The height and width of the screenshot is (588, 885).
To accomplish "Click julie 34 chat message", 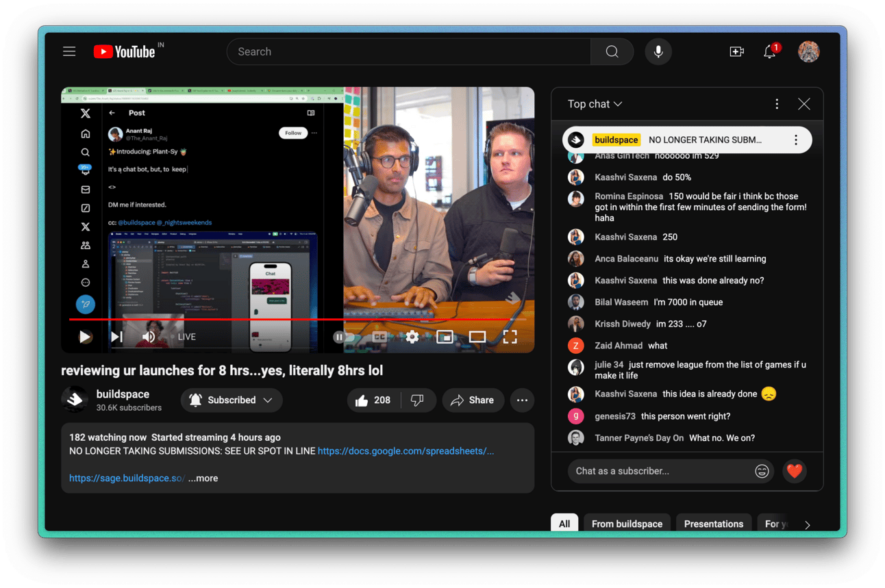I will pos(701,370).
